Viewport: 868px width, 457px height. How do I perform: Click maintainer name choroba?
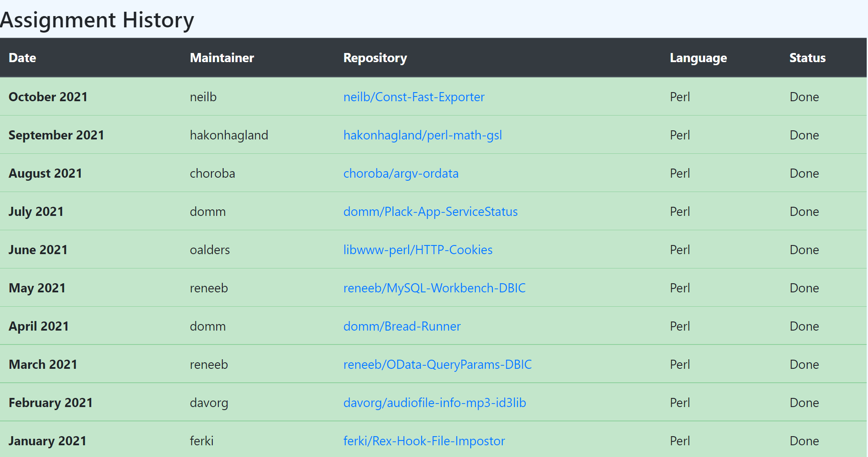coord(212,173)
